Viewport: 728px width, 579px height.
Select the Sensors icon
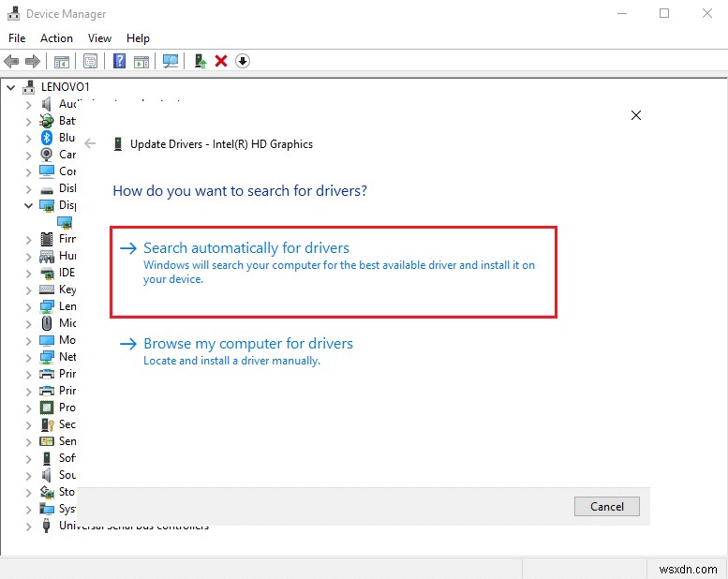(47, 441)
